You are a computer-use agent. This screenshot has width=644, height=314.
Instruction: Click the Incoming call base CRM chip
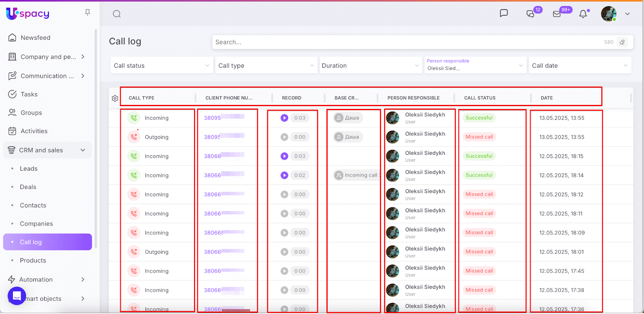tap(357, 175)
